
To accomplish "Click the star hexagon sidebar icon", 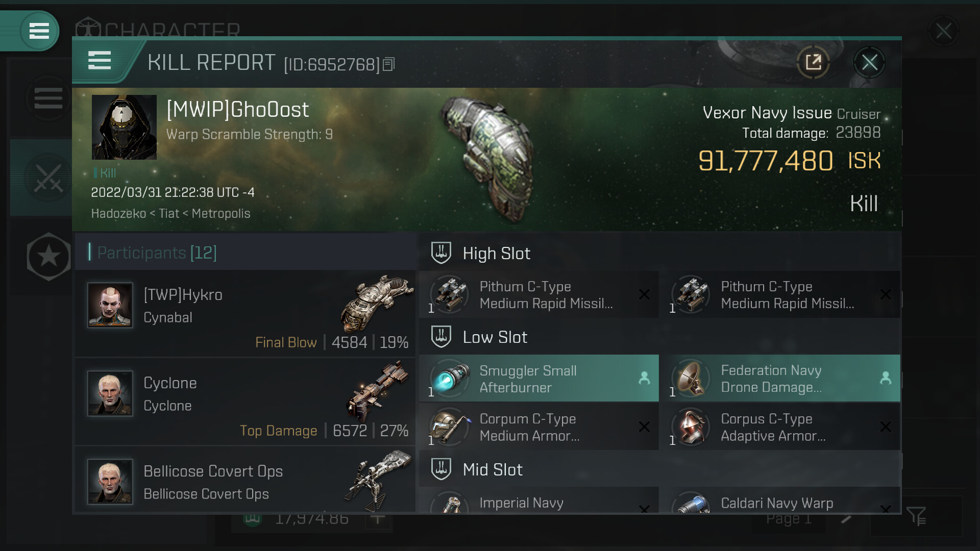I will pos(48,256).
